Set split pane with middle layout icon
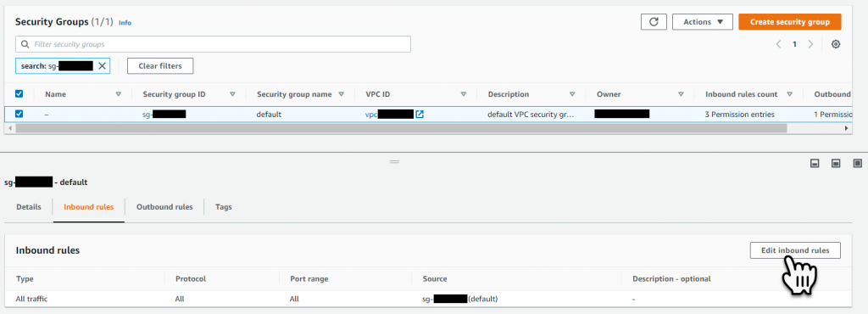The image size is (868, 314). click(836, 164)
